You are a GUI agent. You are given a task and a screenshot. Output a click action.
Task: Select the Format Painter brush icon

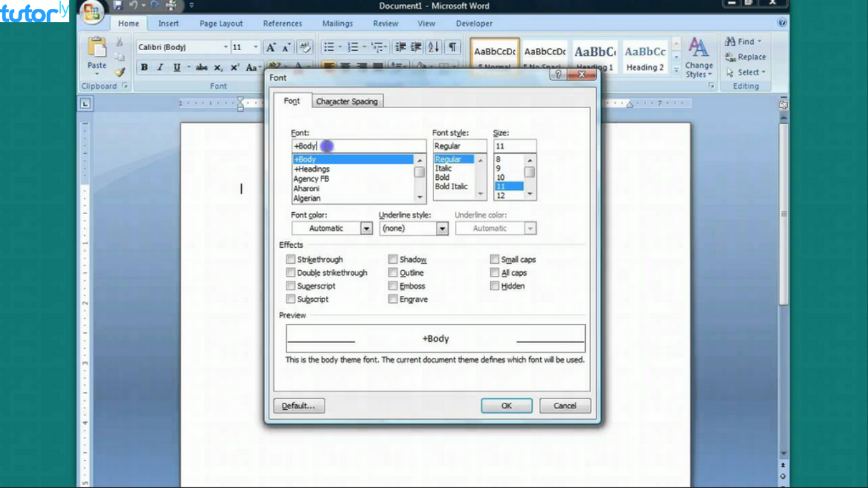(119, 72)
